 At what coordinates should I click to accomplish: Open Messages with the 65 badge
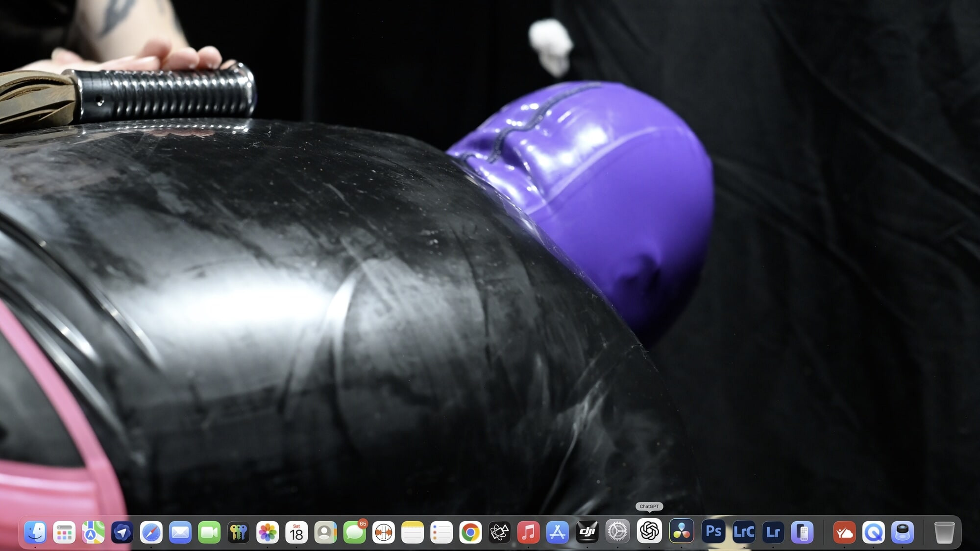(x=354, y=532)
